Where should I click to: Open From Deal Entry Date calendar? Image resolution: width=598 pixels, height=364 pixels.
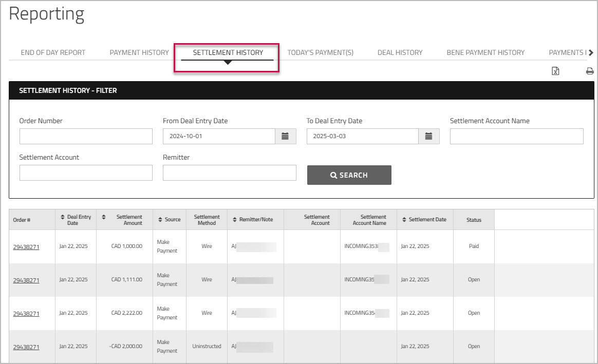point(285,136)
